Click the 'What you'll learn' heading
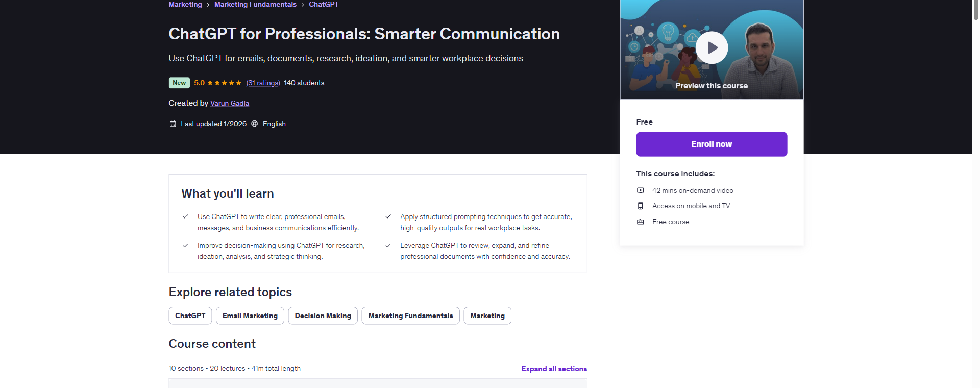The image size is (980, 388). 228,193
